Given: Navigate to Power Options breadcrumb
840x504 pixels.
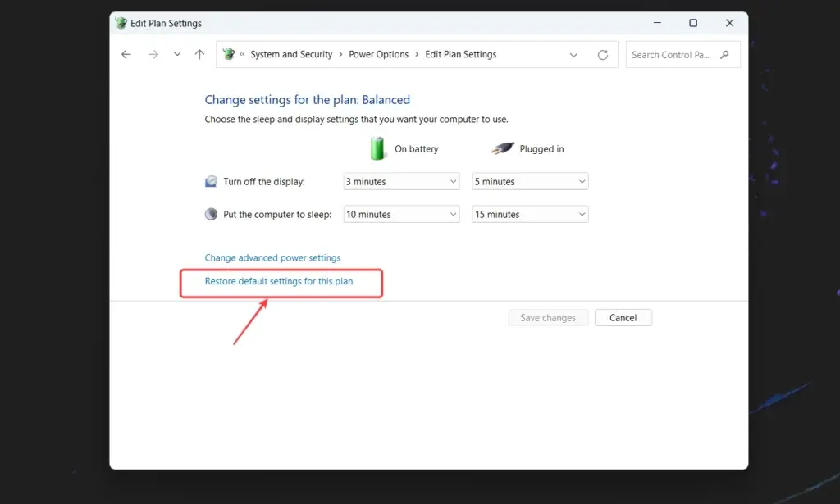Looking at the screenshot, I should pos(378,54).
